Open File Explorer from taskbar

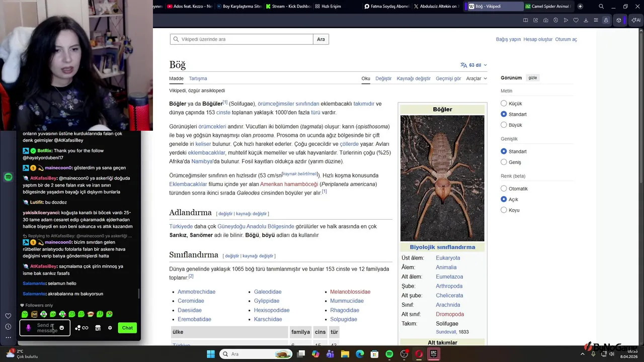pos(345,354)
